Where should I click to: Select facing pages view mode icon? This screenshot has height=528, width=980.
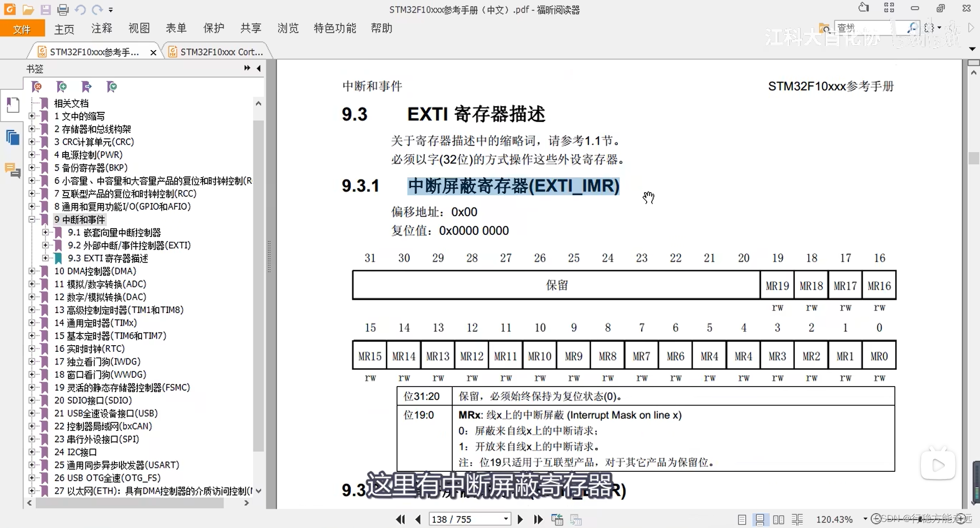click(778, 519)
